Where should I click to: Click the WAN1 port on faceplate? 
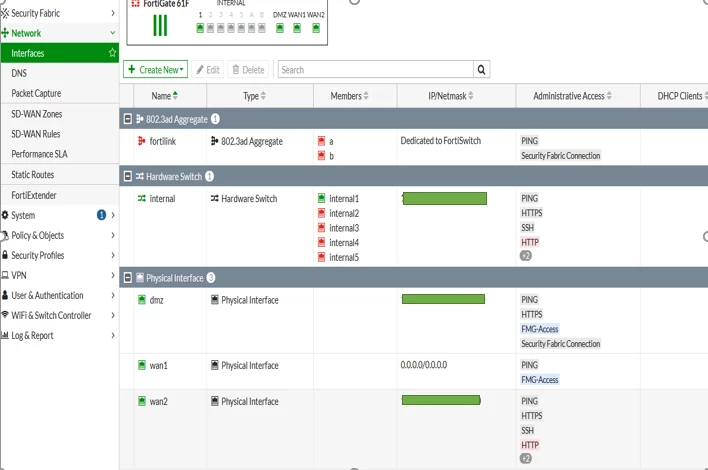click(297, 28)
